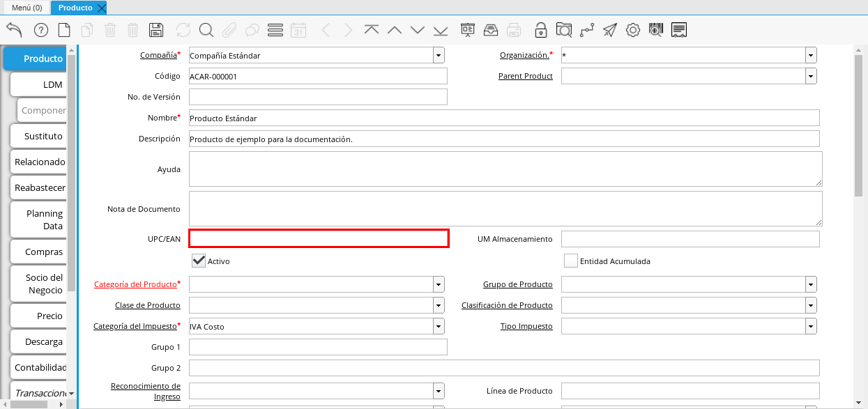Click the undo back arrow icon
Screen dimensions: 868x409
coord(14,30)
